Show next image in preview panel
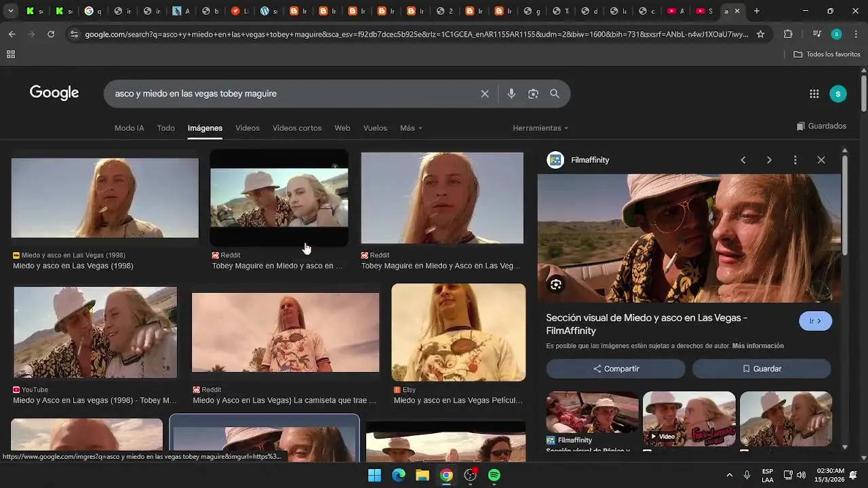The image size is (868, 488). [769, 160]
